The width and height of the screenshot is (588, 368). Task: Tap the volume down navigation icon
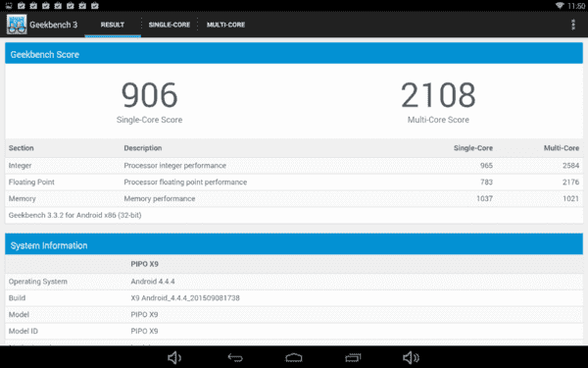click(x=174, y=357)
